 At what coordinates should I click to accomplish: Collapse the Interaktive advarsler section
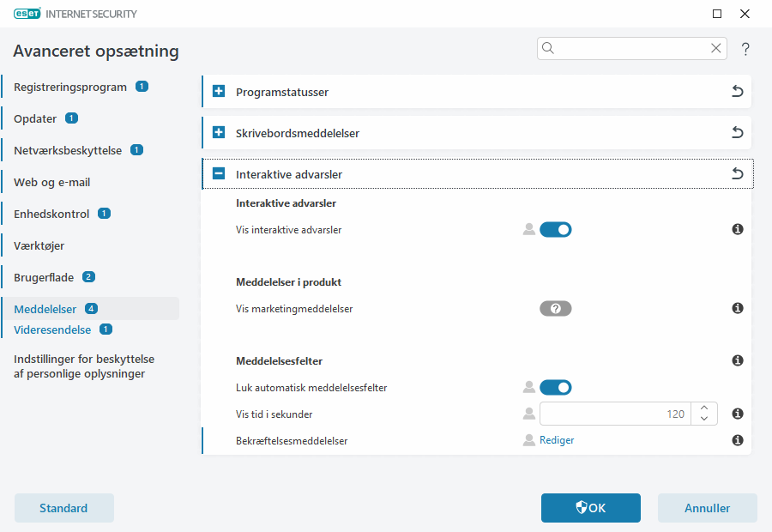[x=219, y=174]
